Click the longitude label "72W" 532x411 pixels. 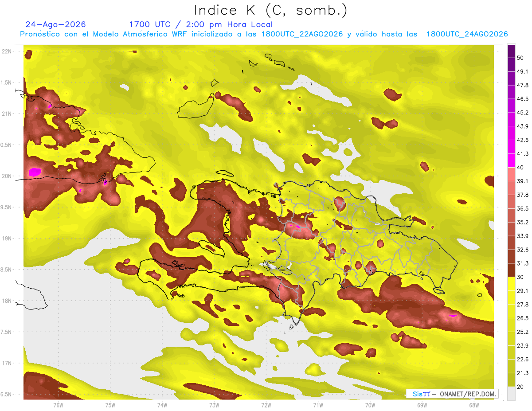tap(266, 405)
